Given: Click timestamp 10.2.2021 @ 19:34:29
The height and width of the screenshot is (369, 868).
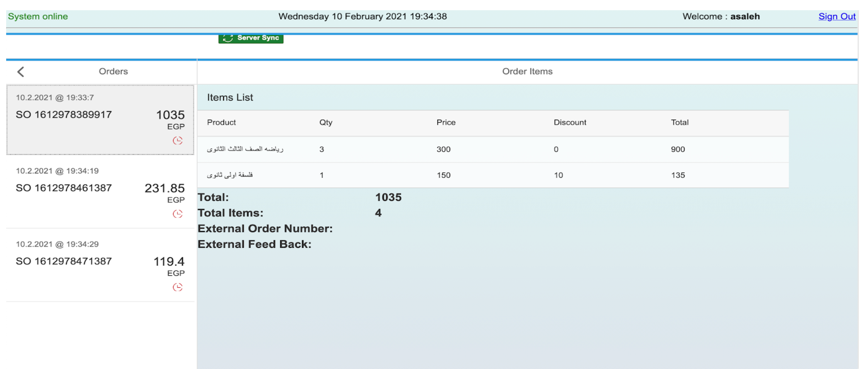Looking at the screenshot, I should pyautogui.click(x=57, y=244).
